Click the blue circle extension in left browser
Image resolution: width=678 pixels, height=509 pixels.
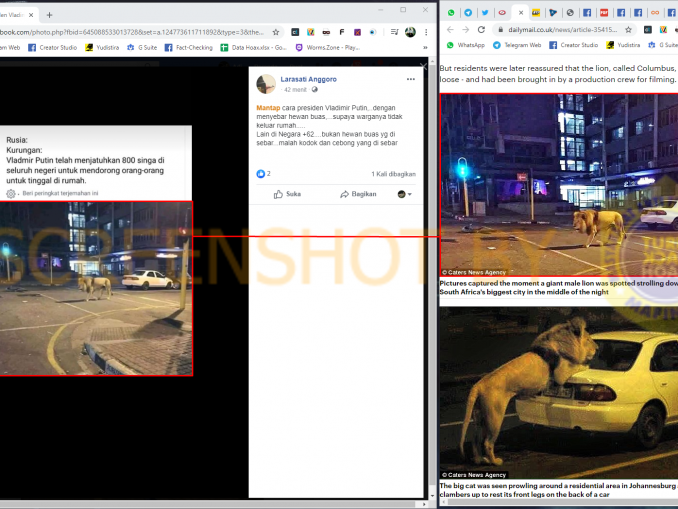coord(373,32)
